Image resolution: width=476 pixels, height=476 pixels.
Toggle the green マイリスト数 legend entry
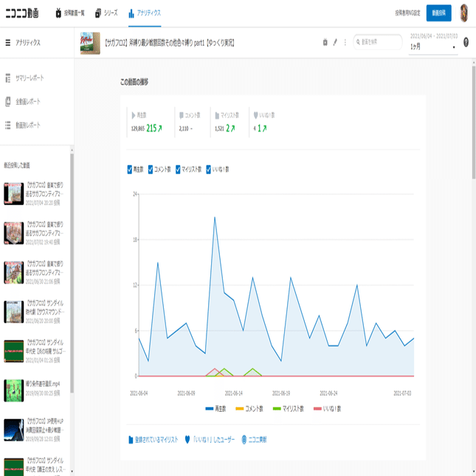coord(288,409)
